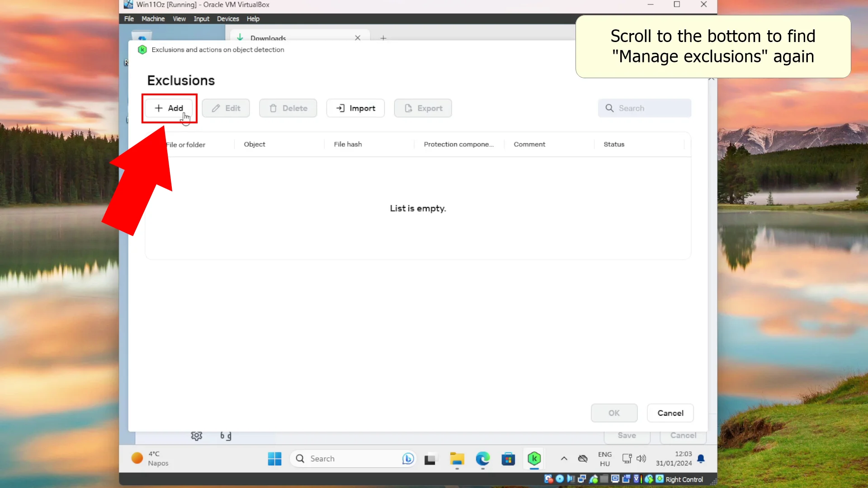Open VirtualBox Help menu
This screenshot has width=868, height=488.
(x=253, y=19)
